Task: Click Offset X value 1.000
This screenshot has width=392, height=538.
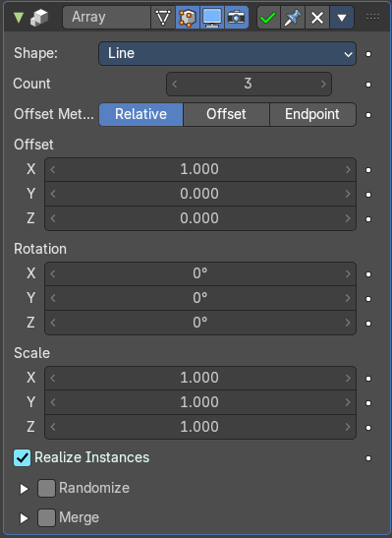Action: (200, 169)
